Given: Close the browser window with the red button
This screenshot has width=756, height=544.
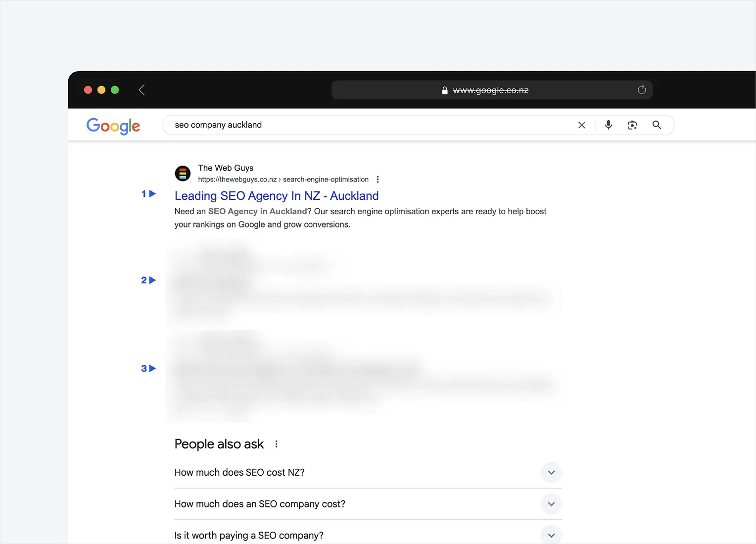Looking at the screenshot, I should point(88,90).
